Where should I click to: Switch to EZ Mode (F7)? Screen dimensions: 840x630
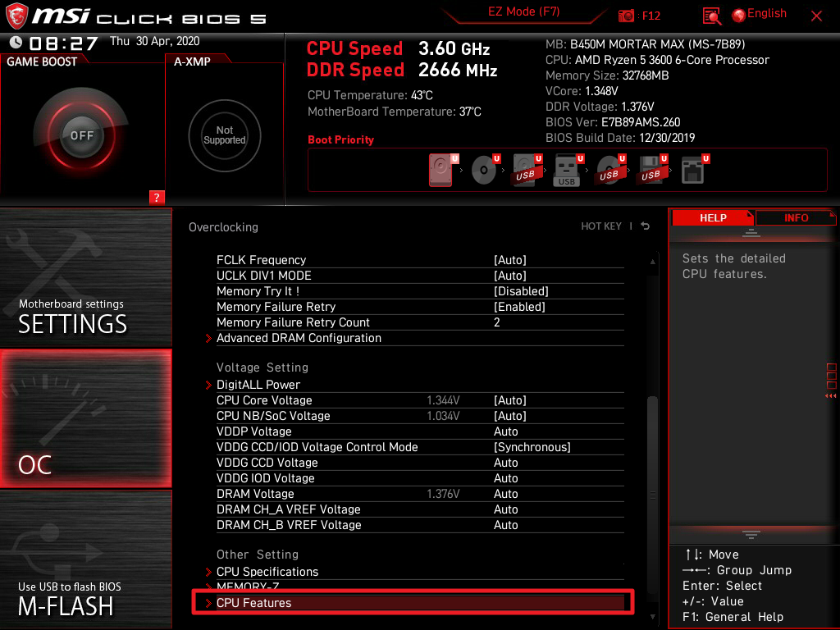523,11
